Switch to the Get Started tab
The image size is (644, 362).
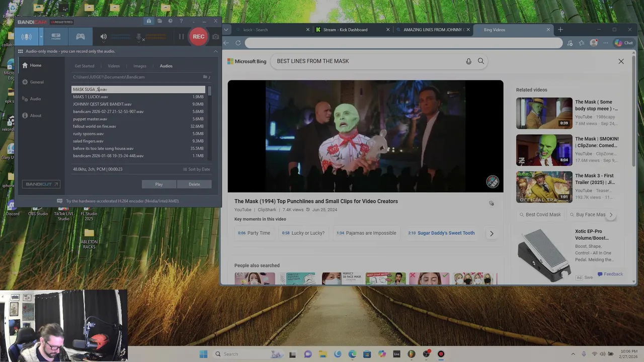(85, 66)
